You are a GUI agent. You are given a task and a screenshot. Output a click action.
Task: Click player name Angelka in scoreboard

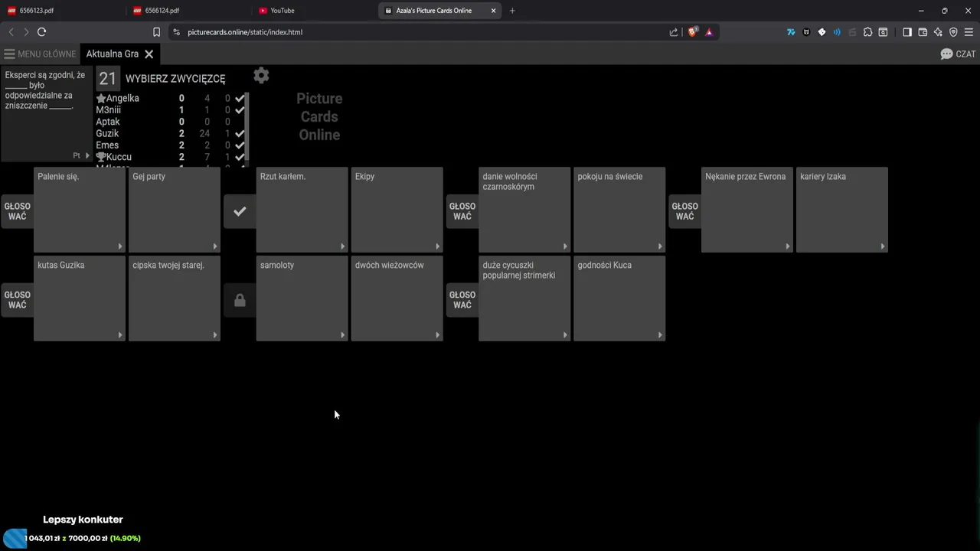[122, 99]
